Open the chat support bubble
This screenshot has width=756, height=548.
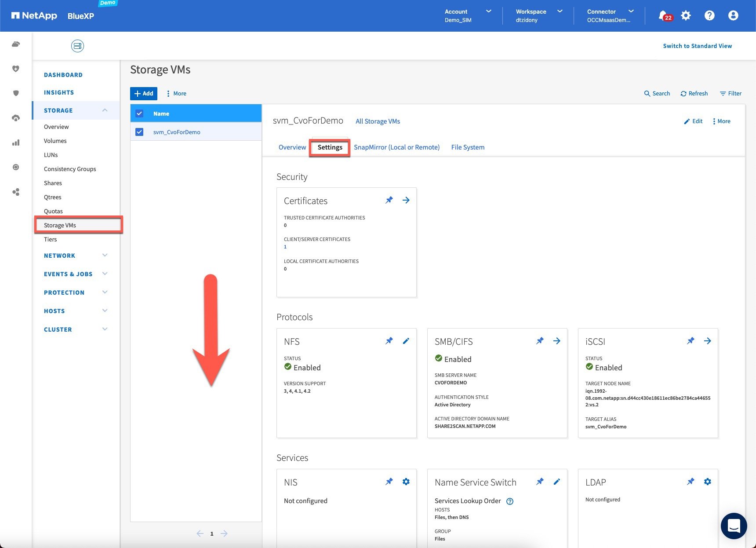pyautogui.click(x=734, y=526)
